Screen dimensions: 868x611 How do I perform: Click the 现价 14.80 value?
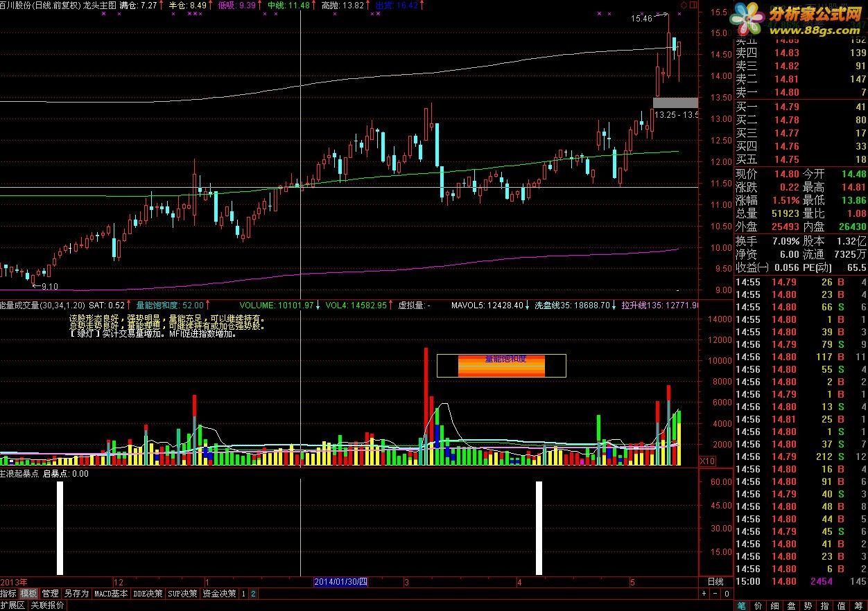coord(786,174)
